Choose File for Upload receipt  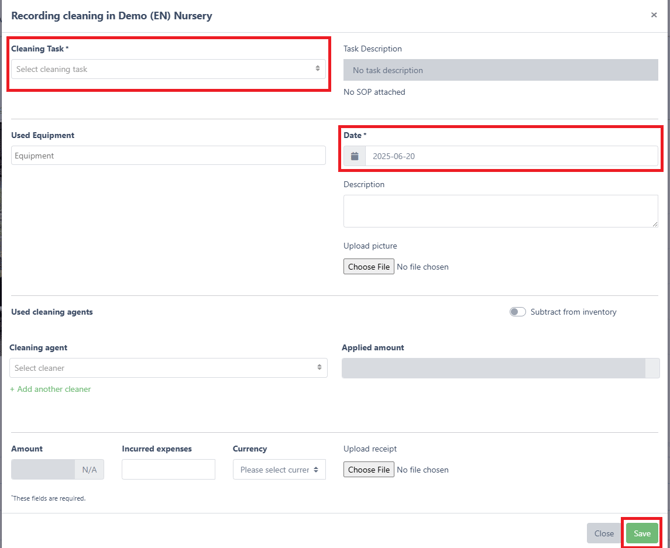[x=369, y=469]
